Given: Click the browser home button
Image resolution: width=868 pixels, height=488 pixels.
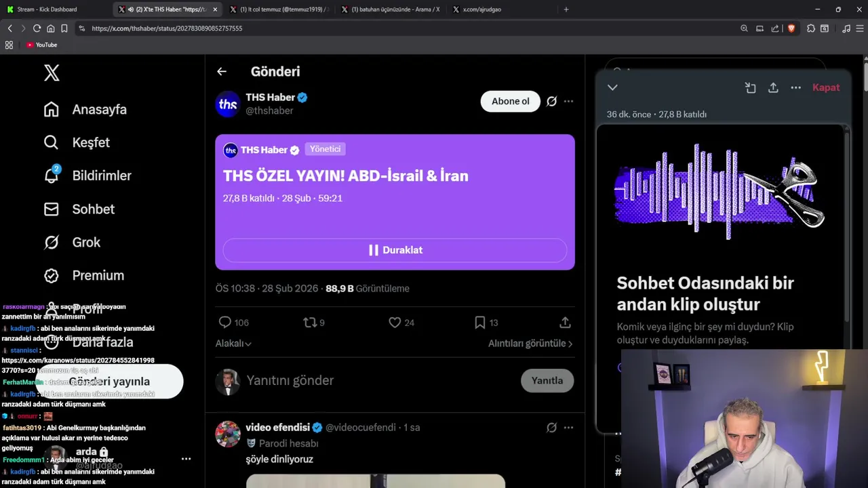Looking at the screenshot, I should [50, 28].
